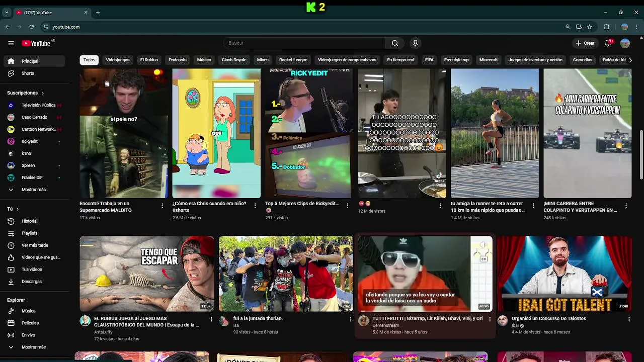This screenshot has height=362, width=644.
Task: Select the Rocket League filter chip
Action: point(293,60)
